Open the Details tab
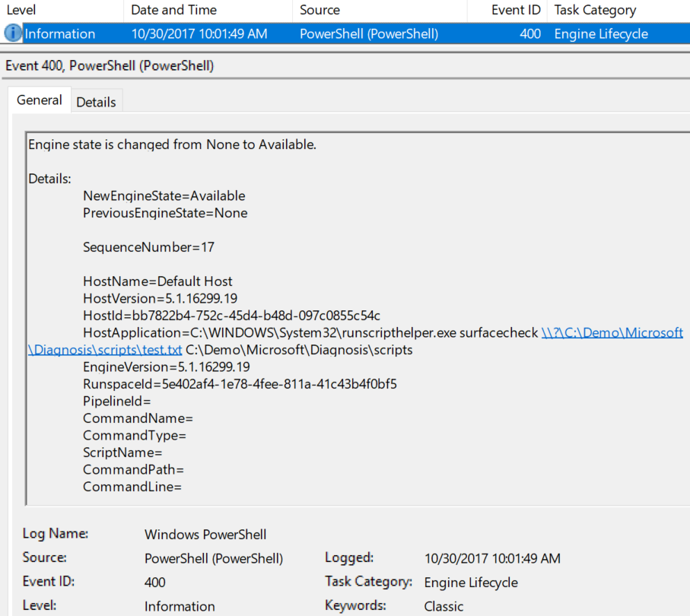This screenshot has width=690, height=616. click(96, 102)
